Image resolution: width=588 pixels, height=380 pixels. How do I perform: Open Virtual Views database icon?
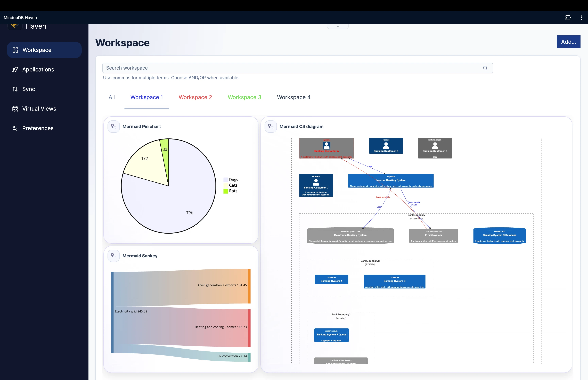coord(15,109)
